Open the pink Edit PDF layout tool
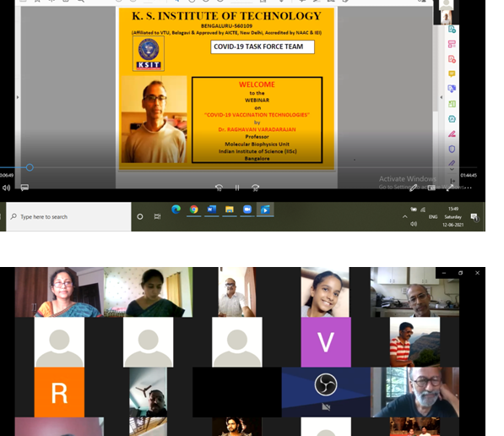The height and width of the screenshot is (436, 504). 452,44
